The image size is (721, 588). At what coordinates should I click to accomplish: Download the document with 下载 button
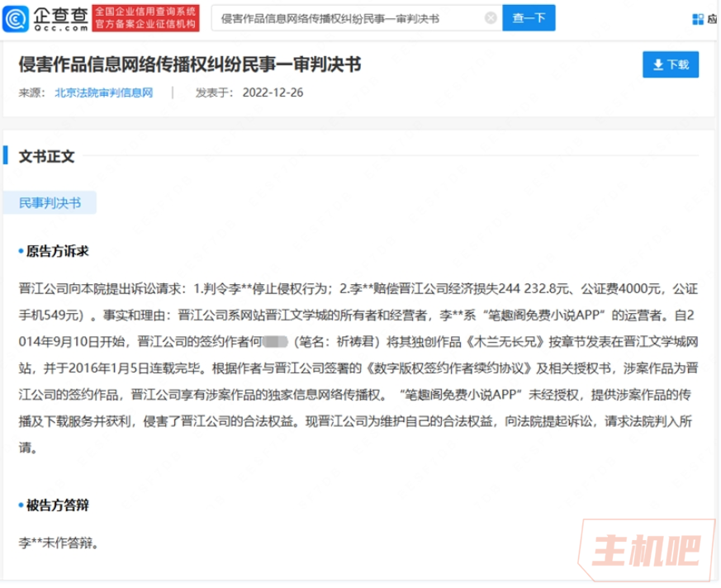click(x=671, y=64)
